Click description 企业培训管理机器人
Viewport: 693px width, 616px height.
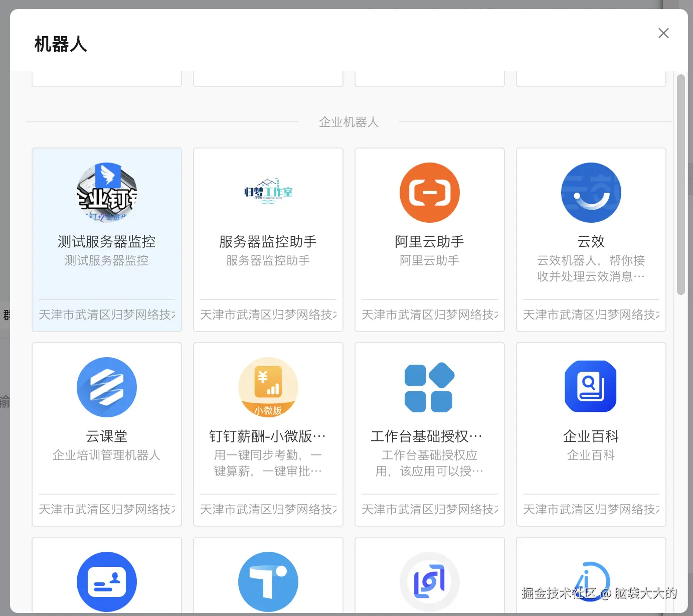pos(107,455)
